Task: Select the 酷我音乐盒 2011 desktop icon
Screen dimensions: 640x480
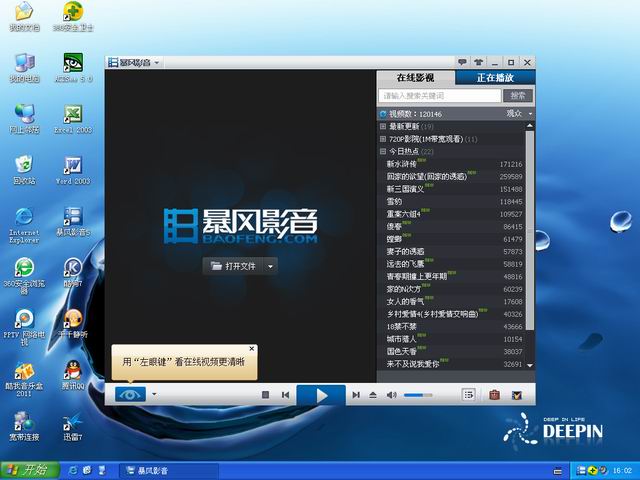Action: 24,380
